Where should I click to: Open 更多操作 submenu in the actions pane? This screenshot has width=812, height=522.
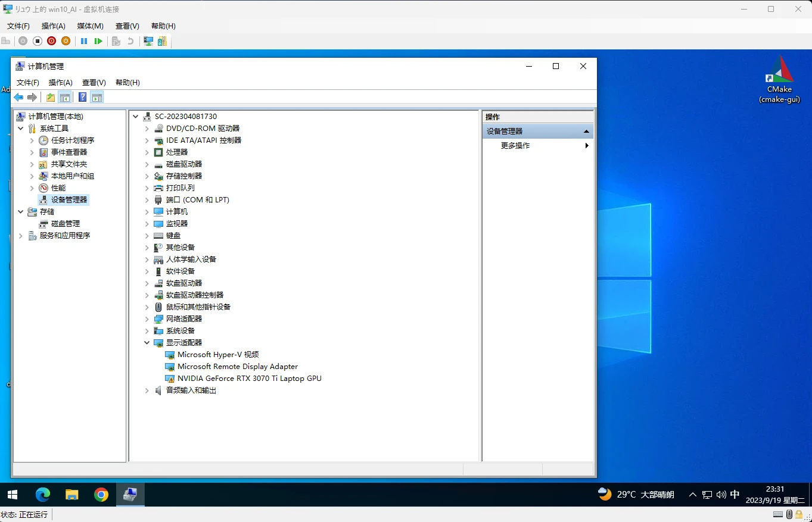[x=538, y=146]
